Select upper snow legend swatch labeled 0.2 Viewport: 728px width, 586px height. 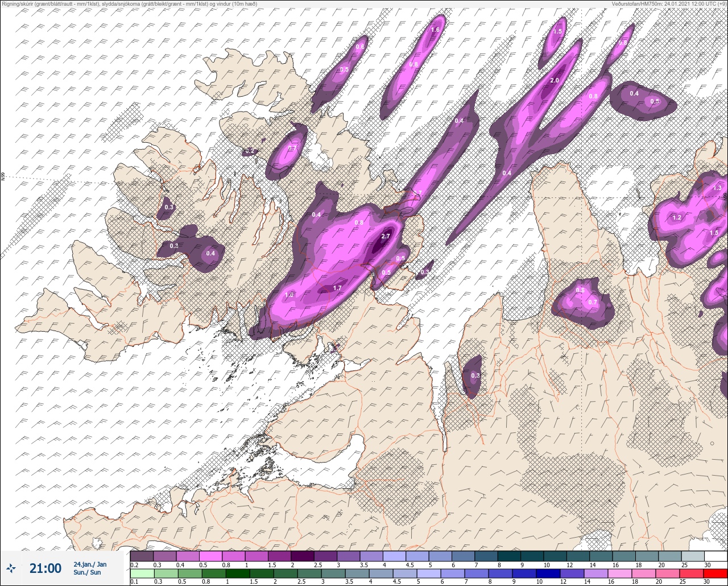(x=142, y=556)
